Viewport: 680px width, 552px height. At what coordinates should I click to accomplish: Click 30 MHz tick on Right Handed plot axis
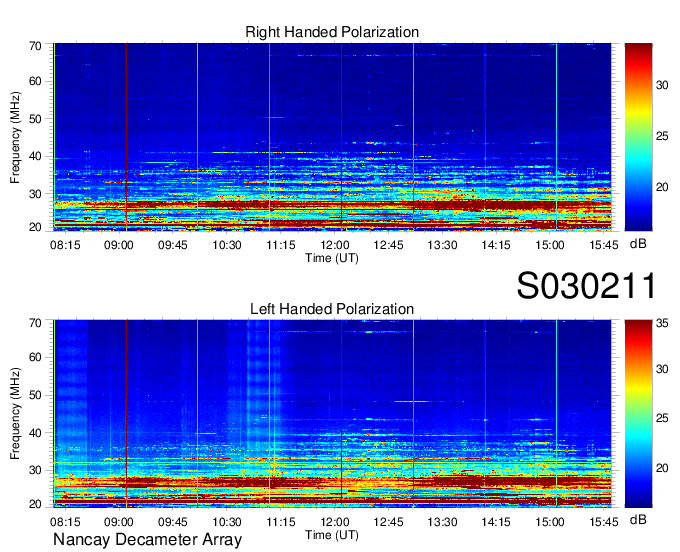(35, 194)
